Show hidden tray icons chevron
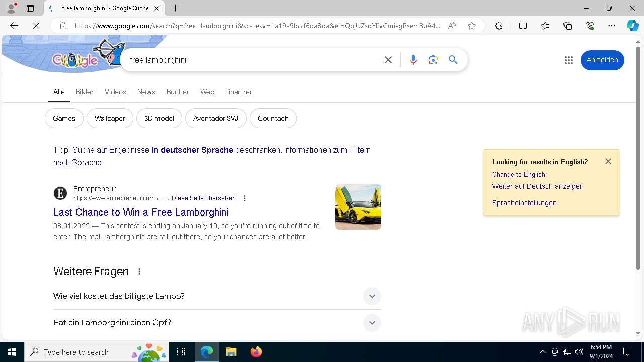This screenshot has width=644, height=362. [542, 352]
